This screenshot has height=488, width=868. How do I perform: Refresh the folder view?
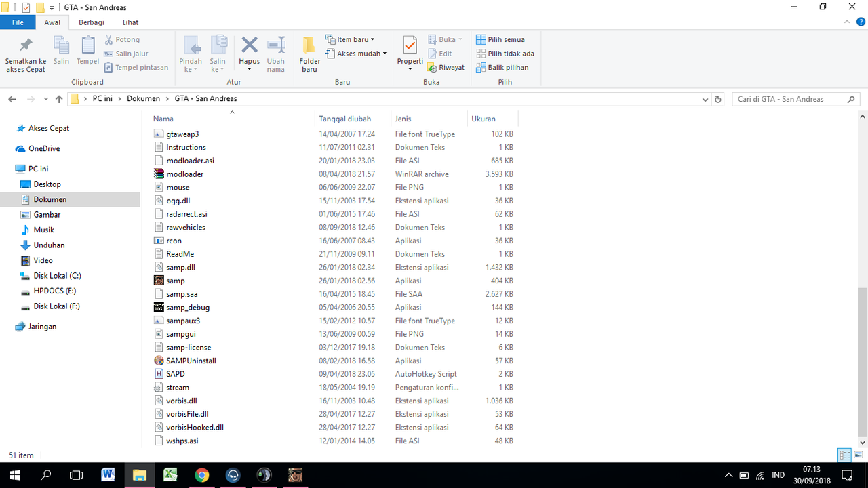718,99
